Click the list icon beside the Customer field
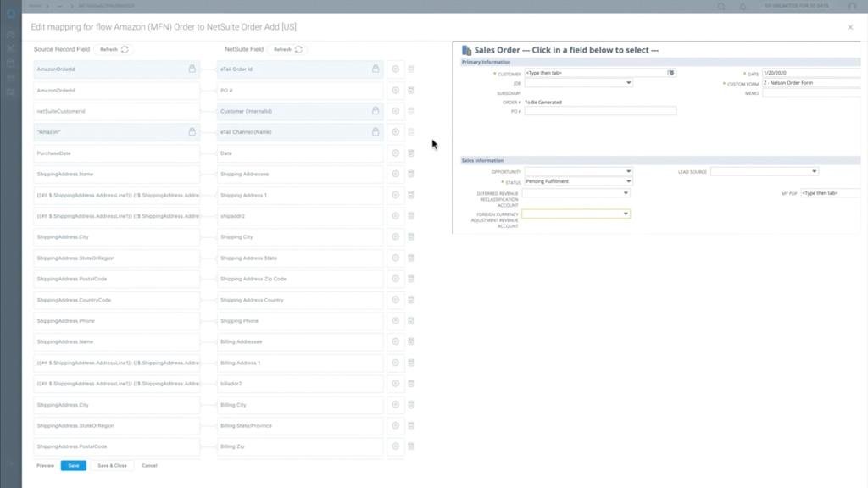This screenshot has width=868, height=488. (671, 73)
